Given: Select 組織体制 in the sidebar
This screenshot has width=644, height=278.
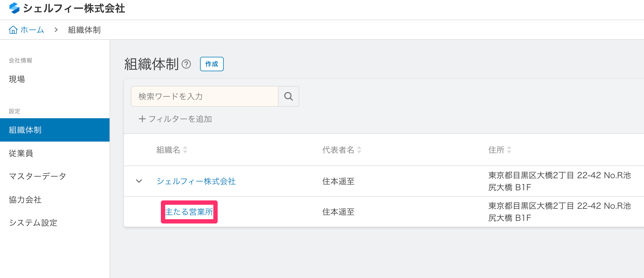Looking at the screenshot, I should [x=55, y=130].
